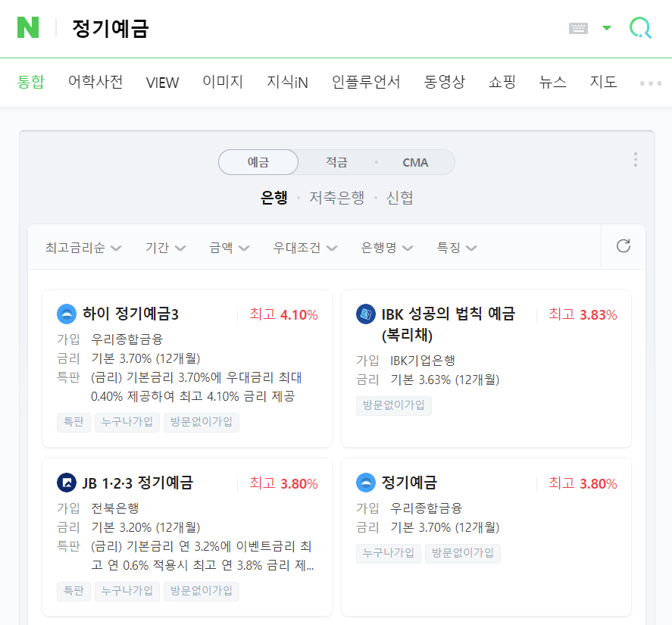Select the 저축은행 category
Viewport: 672px width, 625px height.
click(x=337, y=198)
